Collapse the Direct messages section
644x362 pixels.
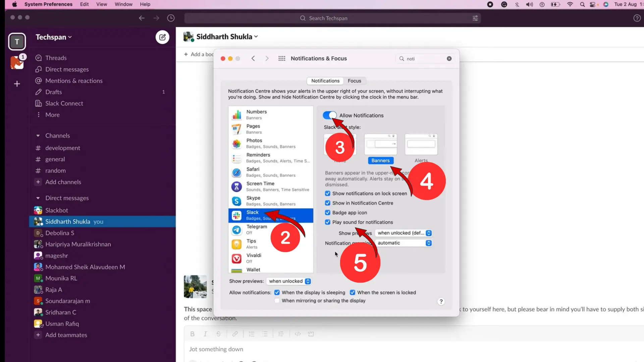click(x=38, y=198)
